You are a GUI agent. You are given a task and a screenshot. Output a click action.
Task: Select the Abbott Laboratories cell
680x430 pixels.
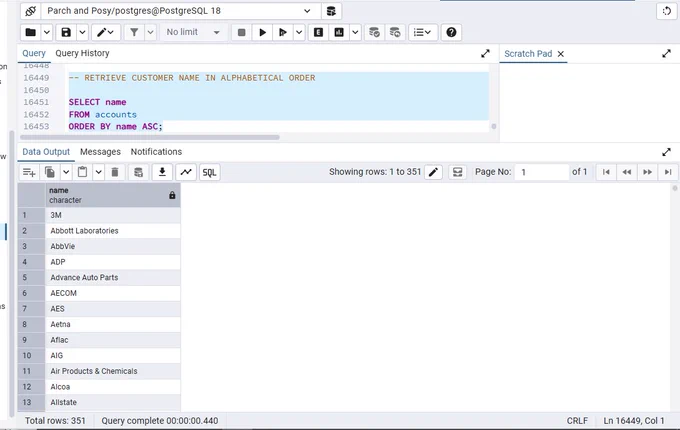coord(113,231)
